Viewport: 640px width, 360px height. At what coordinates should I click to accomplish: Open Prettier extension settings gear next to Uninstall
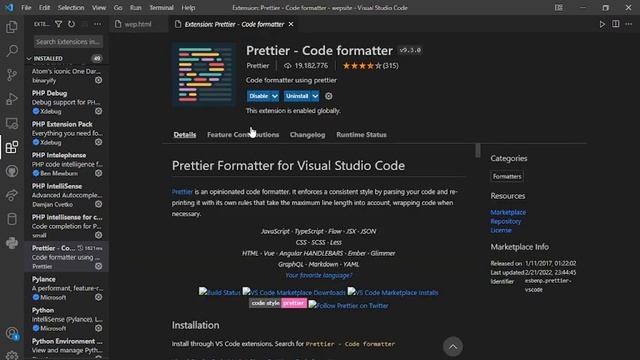click(329, 96)
